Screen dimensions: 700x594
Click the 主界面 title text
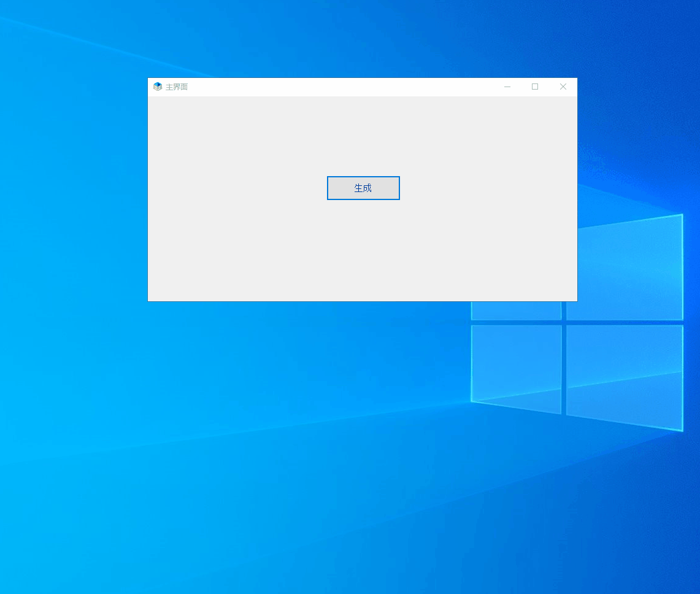177,87
